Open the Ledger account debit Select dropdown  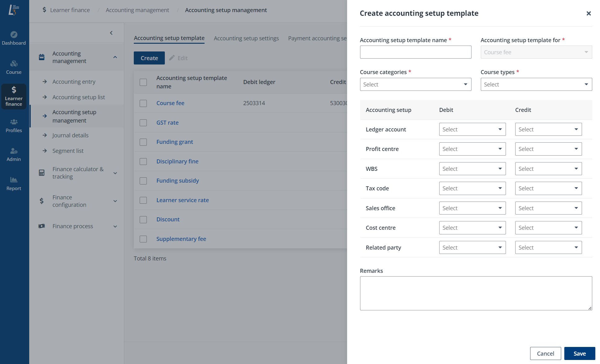(x=472, y=129)
